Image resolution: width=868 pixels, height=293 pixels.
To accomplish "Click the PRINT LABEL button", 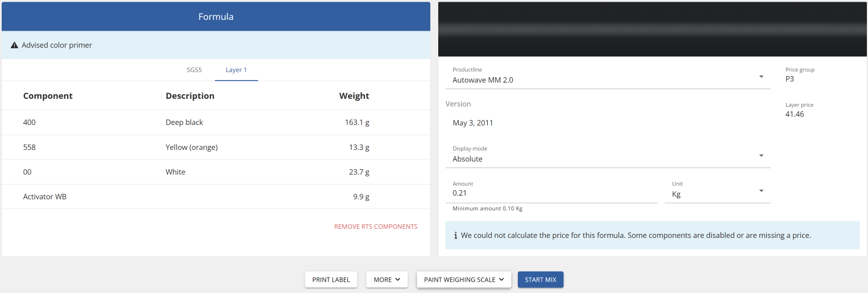I will coord(331,279).
